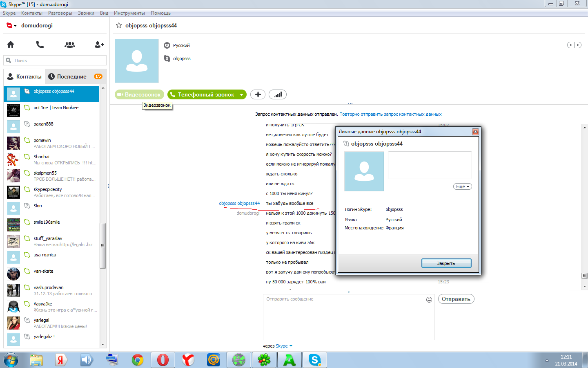588x368 pixels.
Task: Select contact paxan888
Action: pos(51,127)
